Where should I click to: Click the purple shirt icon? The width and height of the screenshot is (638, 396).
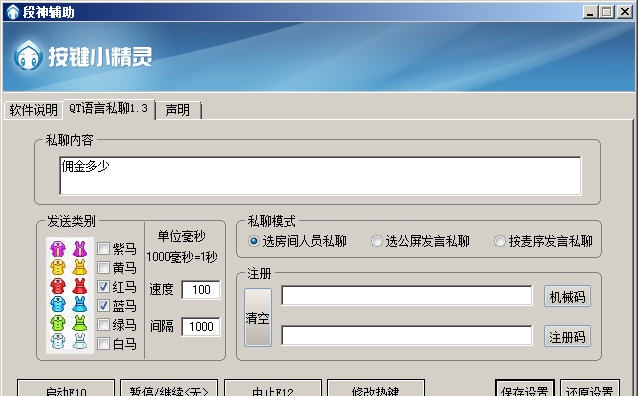pos(58,249)
